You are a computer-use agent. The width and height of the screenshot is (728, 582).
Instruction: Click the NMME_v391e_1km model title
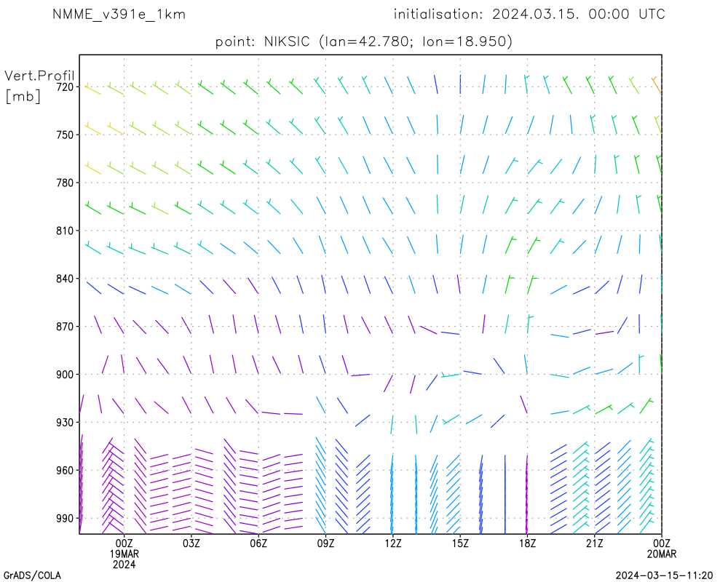click(119, 15)
